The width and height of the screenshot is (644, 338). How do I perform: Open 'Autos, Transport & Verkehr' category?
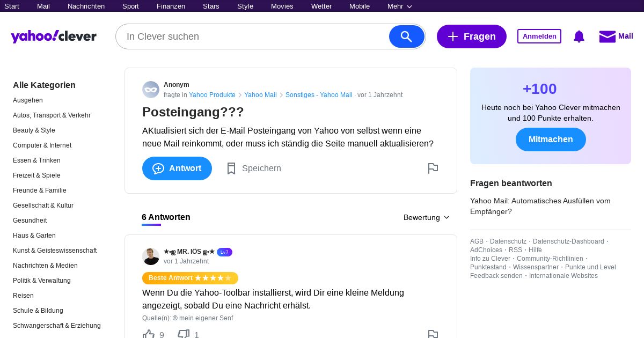pos(52,115)
